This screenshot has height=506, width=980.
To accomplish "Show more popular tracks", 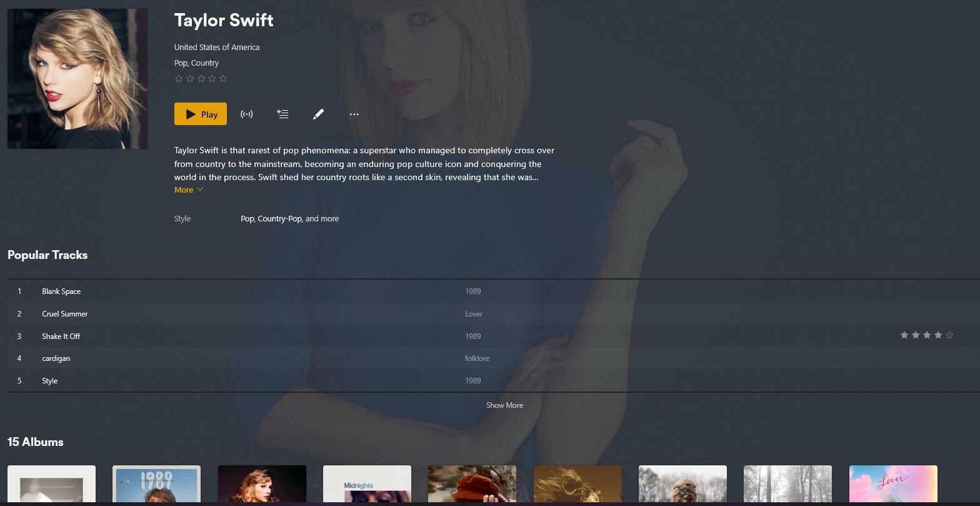I will click(x=504, y=405).
